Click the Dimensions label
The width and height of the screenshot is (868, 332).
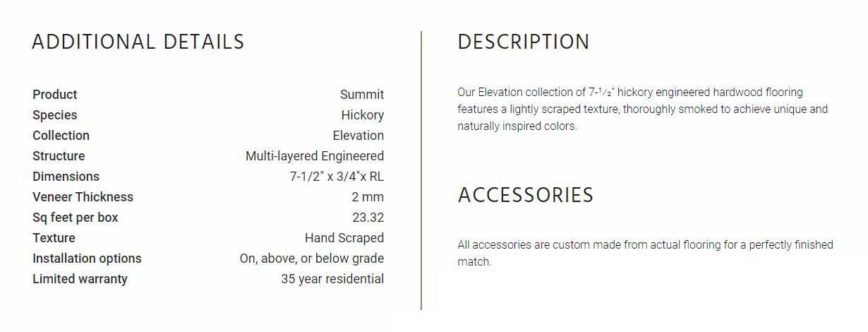(x=66, y=177)
